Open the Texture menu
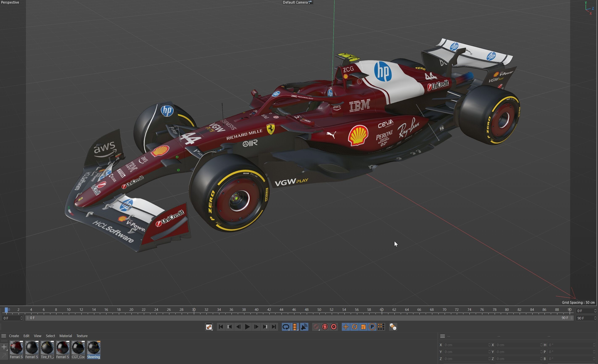This screenshot has height=364, width=598. point(82,336)
